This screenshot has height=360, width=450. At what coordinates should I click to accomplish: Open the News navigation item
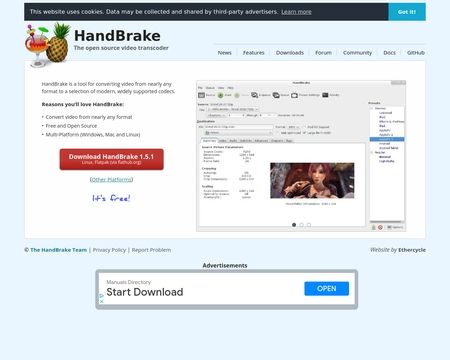(224, 53)
